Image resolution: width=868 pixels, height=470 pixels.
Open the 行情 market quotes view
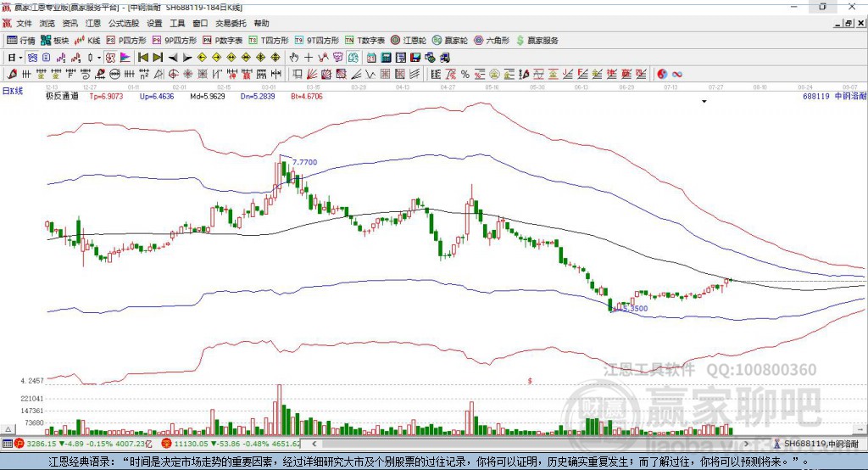[x=20, y=41]
